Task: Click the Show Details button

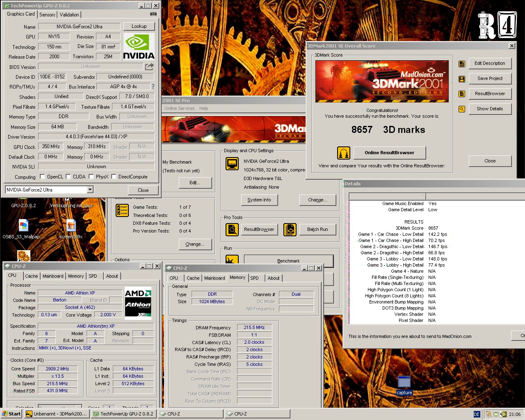Action: click(490, 109)
